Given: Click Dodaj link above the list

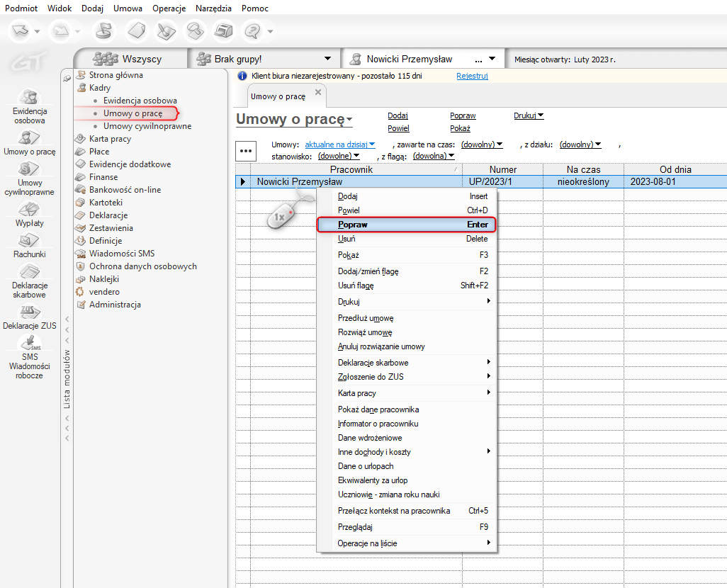Looking at the screenshot, I should pos(398,115).
